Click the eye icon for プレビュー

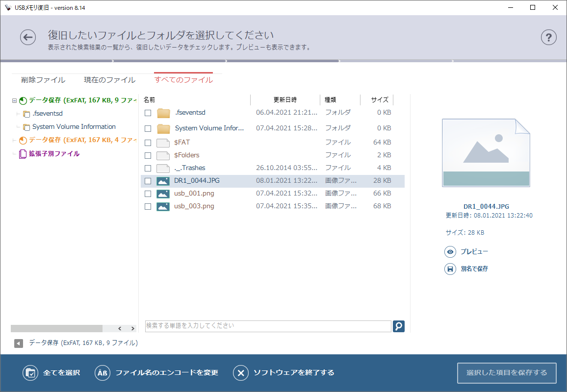(450, 252)
